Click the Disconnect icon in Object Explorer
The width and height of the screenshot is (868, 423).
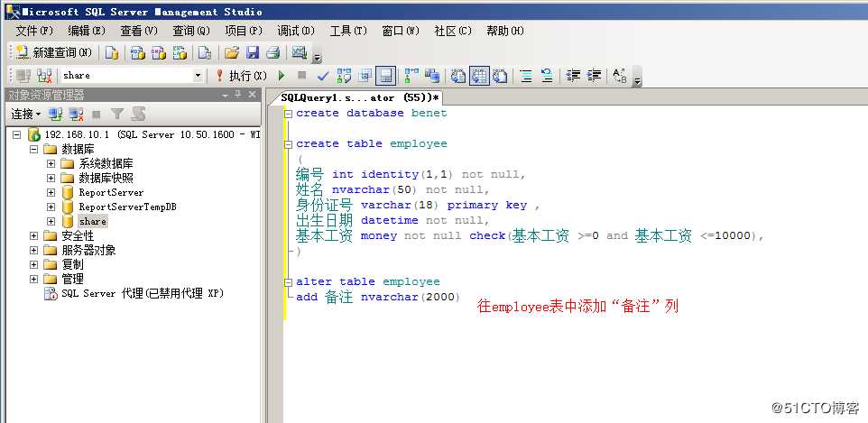tap(77, 114)
